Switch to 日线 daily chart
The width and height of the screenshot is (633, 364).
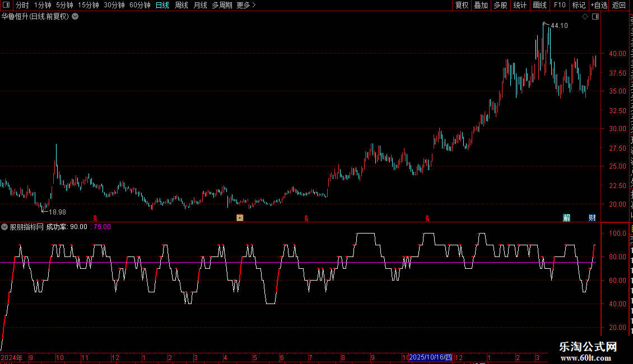[x=162, y=5]
